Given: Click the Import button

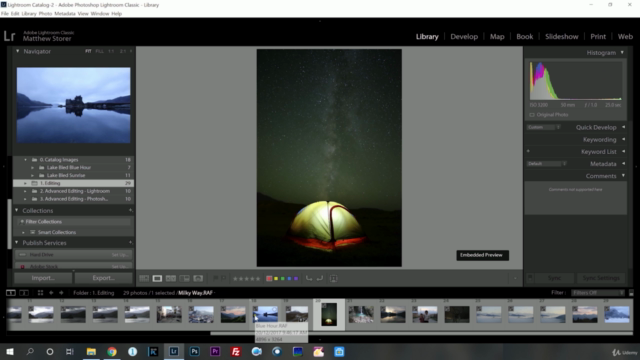Looking at the screenshot, I should pos(43,278).
